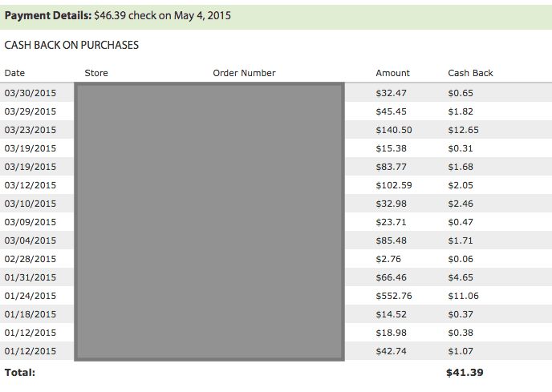The height and width of the screenshot is (392, 552).
Task: Click the $32.98 amount
Action: tap(391, 204)
